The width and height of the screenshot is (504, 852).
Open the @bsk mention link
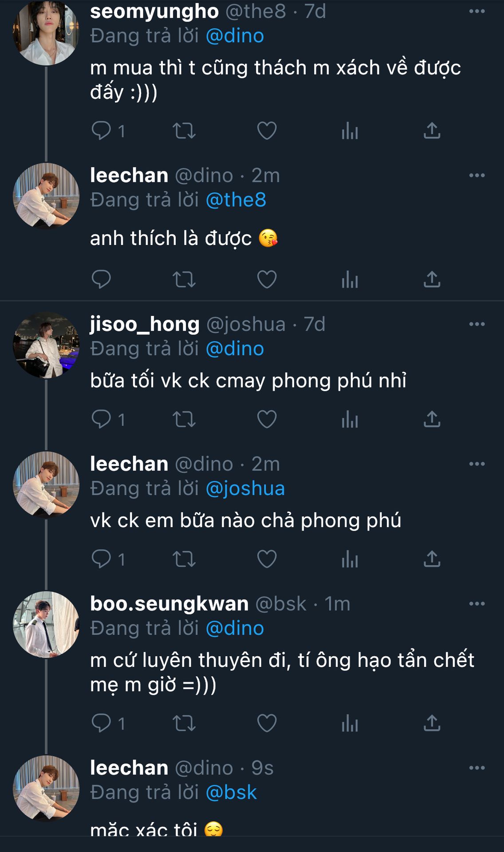pyautogui.click(x=231, y=793)
